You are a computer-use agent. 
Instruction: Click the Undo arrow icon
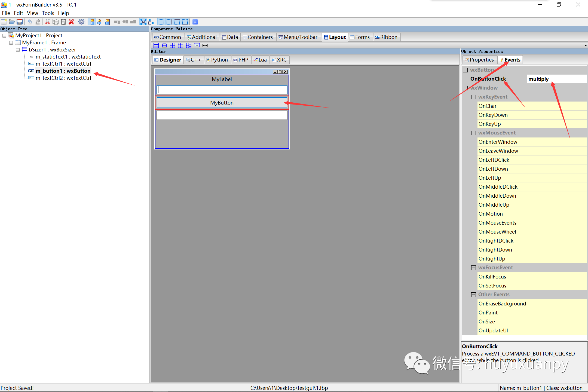coord(30,22)
